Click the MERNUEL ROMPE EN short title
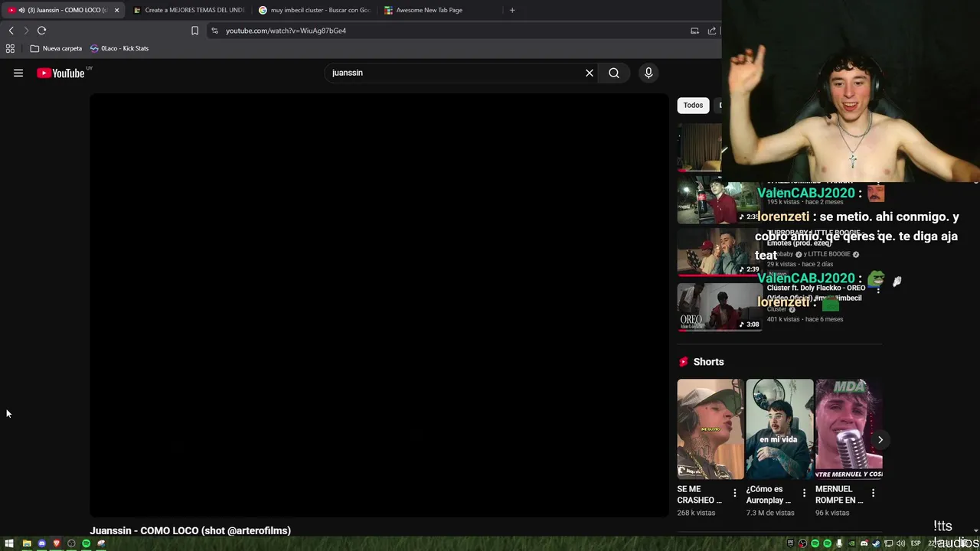 coord(839,494)
